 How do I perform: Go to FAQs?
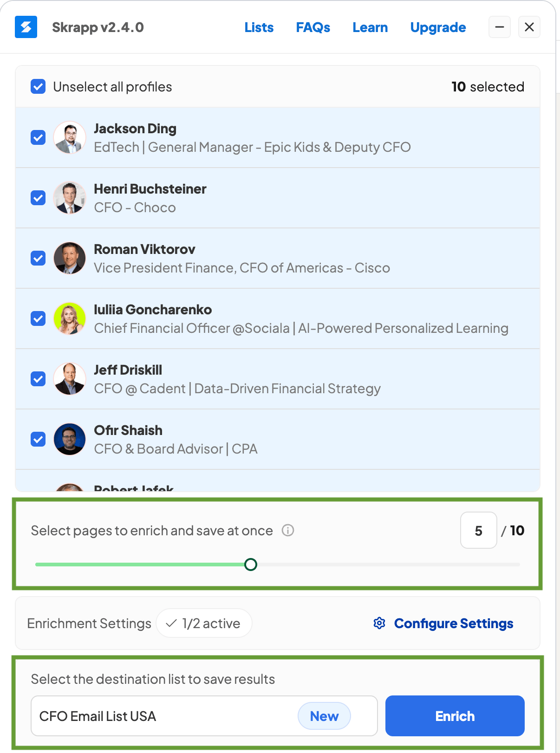[313, 27]
